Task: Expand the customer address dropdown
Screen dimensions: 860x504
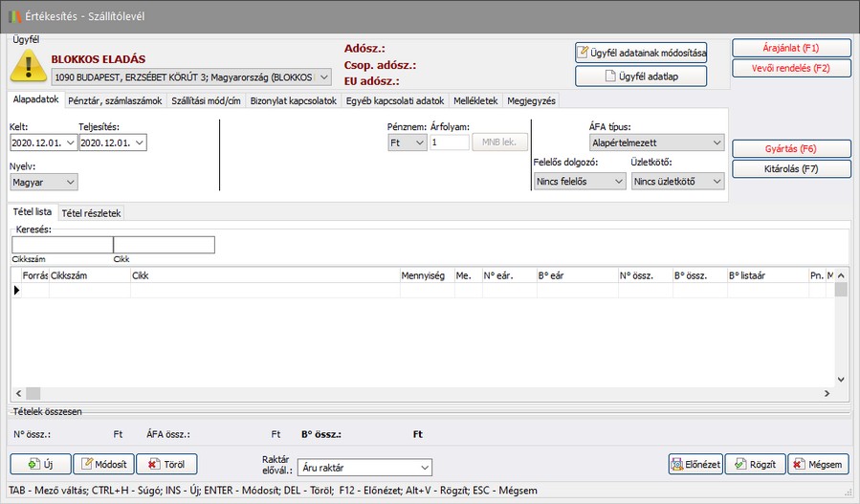Action: coord(322,76)
